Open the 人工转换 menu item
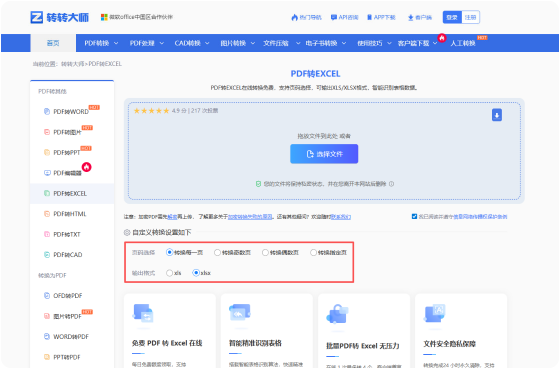Image resolution: width=560 pixels, height=369 pixels. [463, 43]
